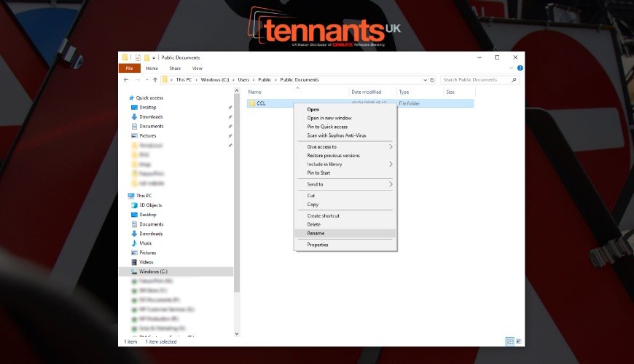Choose Rename in the context menu

click(345, 234)
